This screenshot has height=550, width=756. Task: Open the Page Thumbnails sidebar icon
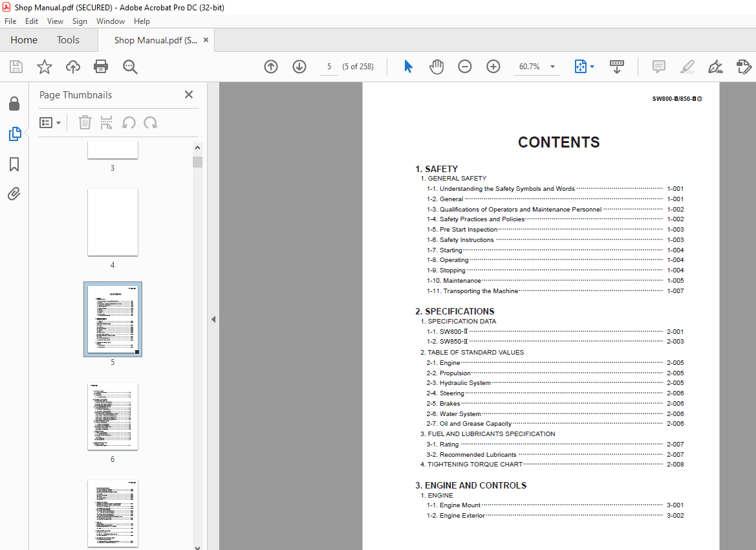click(15, 134)
